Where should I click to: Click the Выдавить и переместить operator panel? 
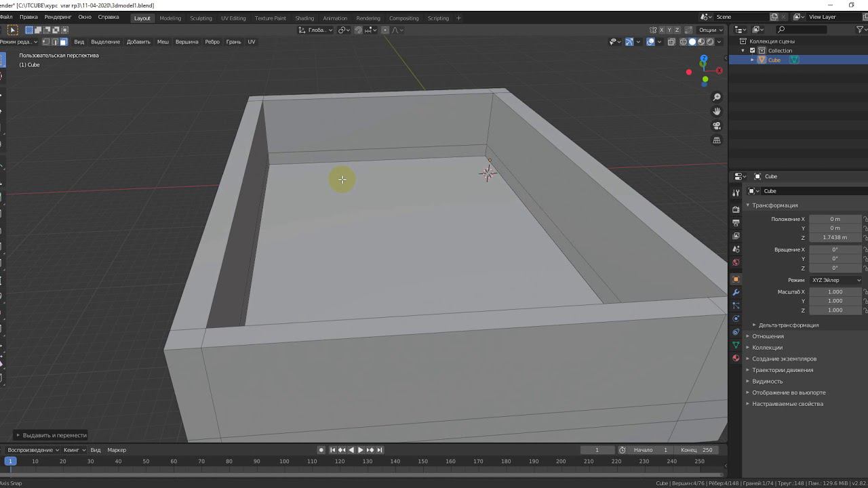click(50, 435)
